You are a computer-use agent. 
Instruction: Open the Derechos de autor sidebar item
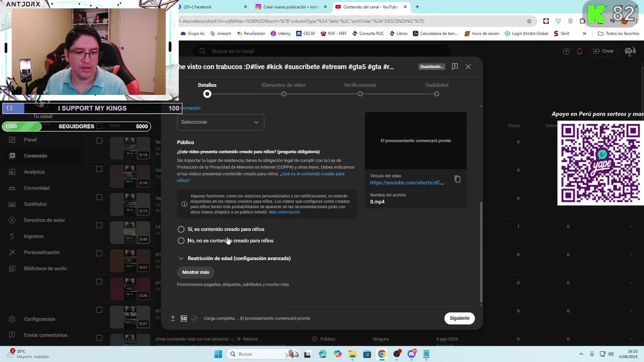44,220
